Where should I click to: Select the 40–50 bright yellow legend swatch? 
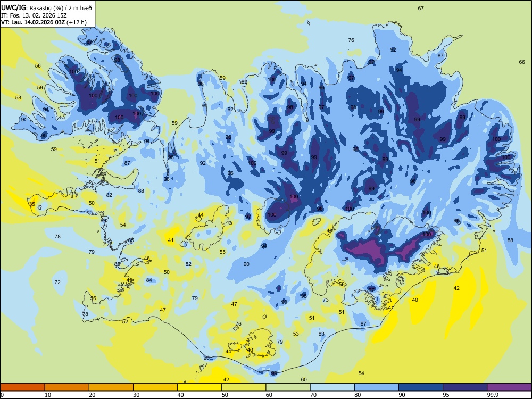point(199,387)
